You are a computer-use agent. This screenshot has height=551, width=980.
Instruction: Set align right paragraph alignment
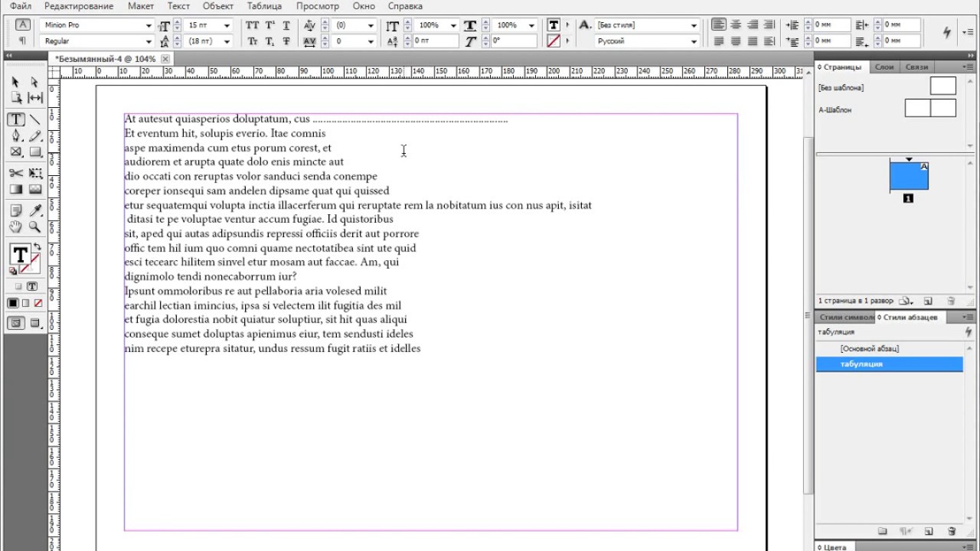point(753,24)
